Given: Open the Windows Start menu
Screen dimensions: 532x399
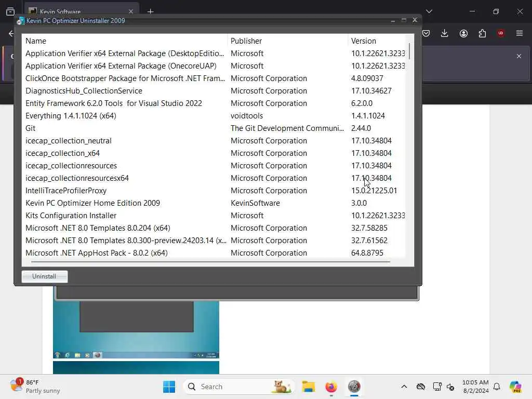Looking at the screenshot, I should click(x=169, y=387).
